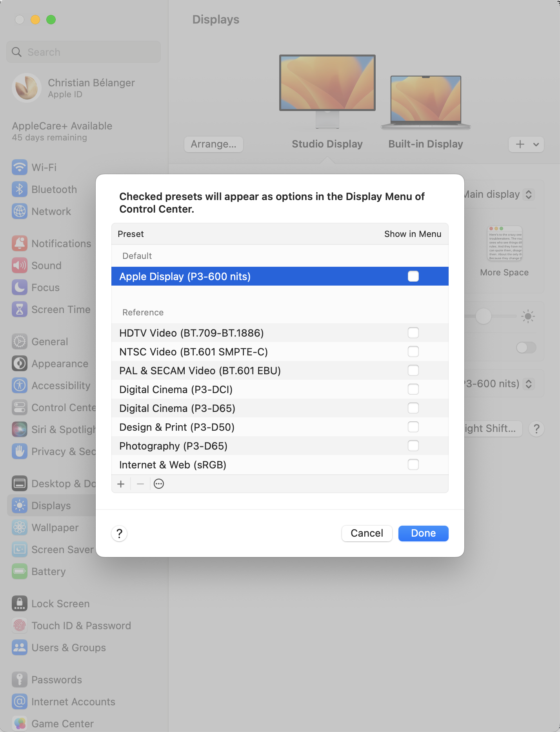Open Wi-Fi settings icon in sidebar

pyautogui.click(x=20, y=168)
